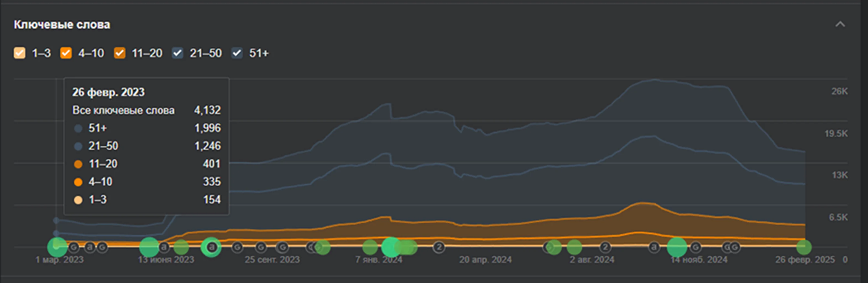The height and width of the screenshot is (283, 868).
Task: Open the 'a' marker just before 14 нояб. 2024
Action: [654, 247]
